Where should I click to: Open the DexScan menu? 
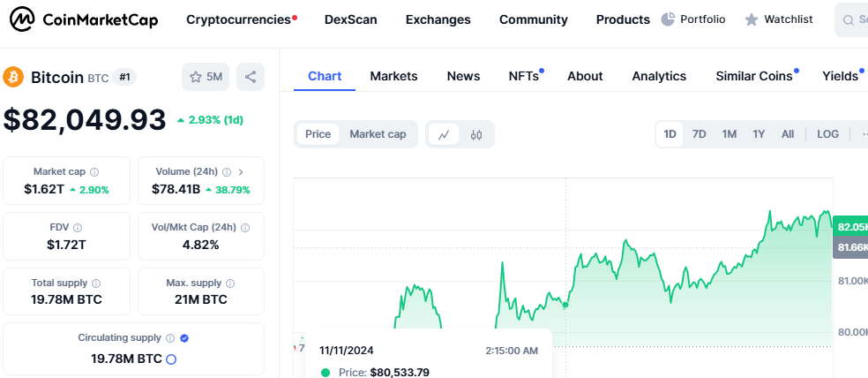click(351, 20)
